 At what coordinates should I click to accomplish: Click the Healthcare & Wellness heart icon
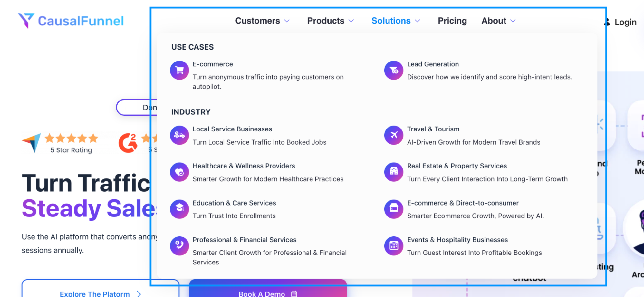179,172
